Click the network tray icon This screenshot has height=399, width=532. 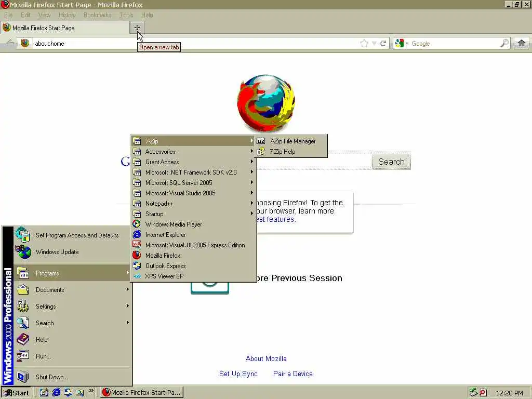coord(473,393)
